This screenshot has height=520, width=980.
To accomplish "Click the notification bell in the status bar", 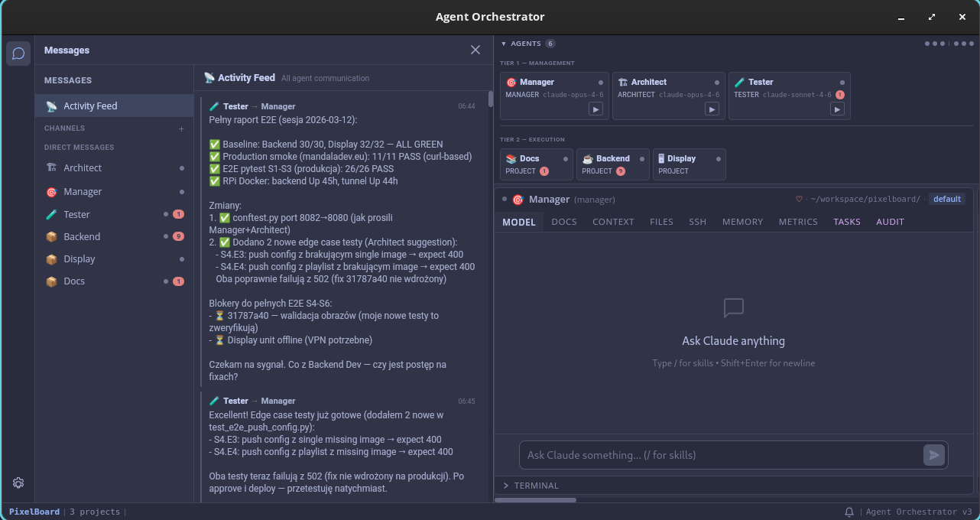I will 849,512.
